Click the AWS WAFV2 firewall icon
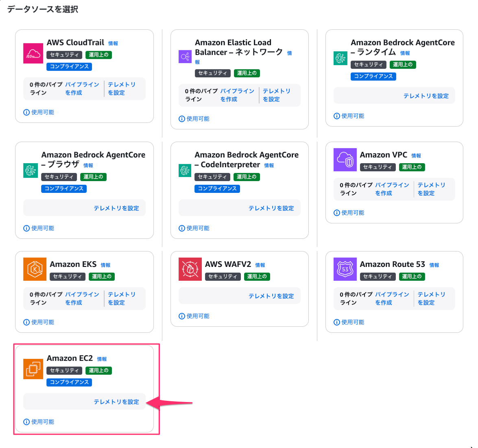Image resolution: width=478 pixels, height=448 pixels. pos(190,269)
